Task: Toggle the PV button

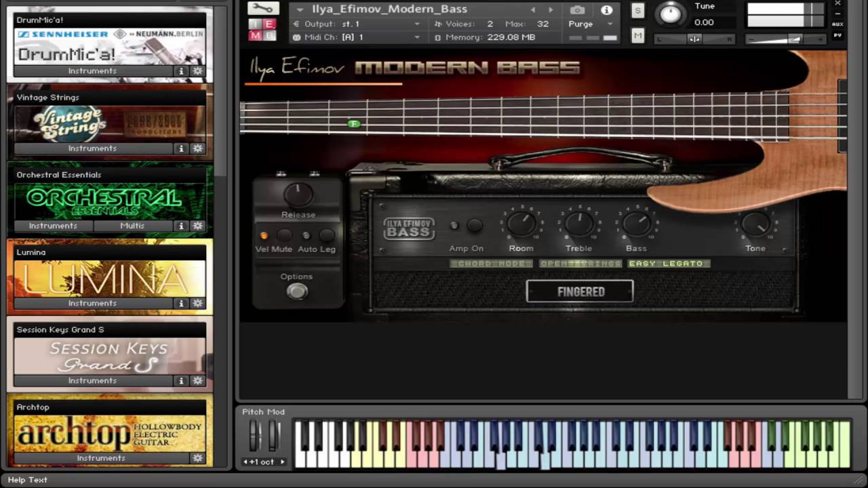Action: pos(838,35)
